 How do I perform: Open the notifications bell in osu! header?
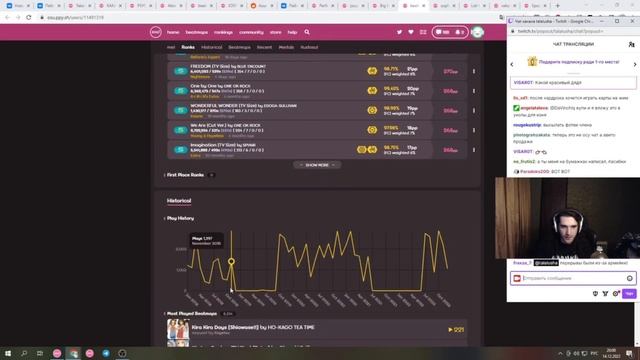click(460, 32)
